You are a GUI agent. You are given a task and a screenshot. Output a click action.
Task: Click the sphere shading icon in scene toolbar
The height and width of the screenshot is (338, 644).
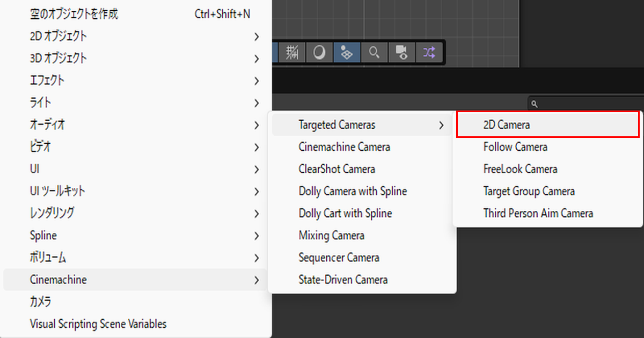tap(319, 53)
